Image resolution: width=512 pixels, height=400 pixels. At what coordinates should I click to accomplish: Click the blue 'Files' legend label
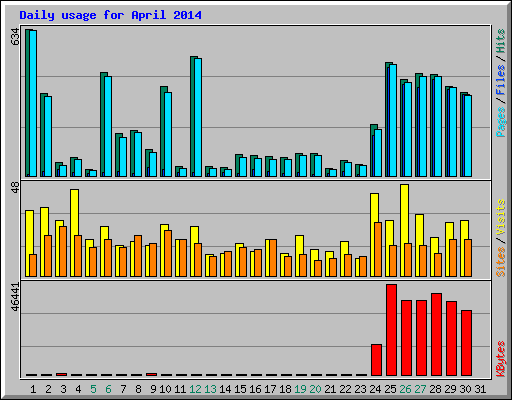501,80
